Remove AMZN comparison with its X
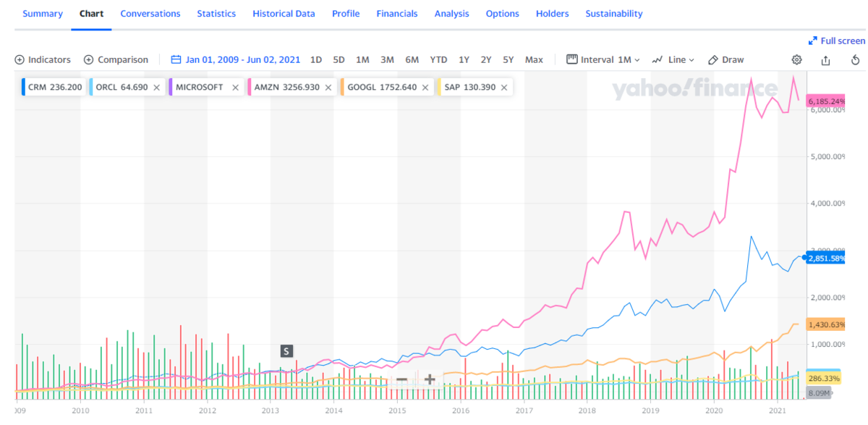 point(328,87)
